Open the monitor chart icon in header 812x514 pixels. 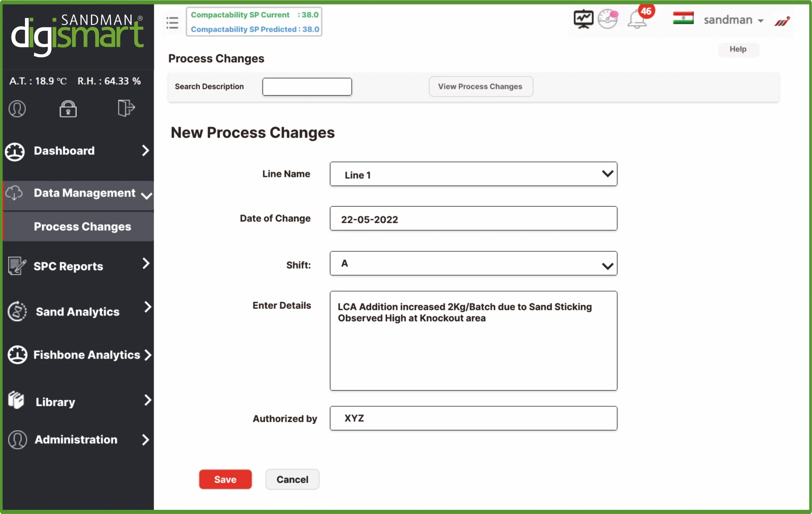[x=583, y=19]
